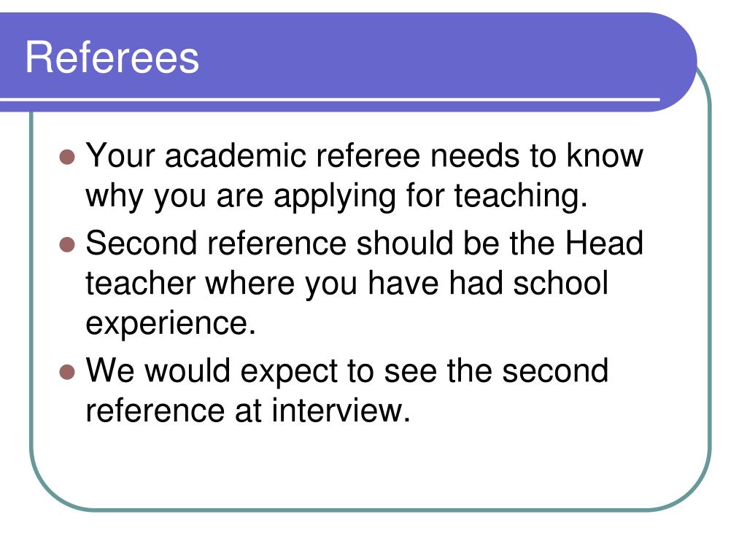This screenshot has width=747, height=560.
Task: Select the bullet dot before "We would expect"
Action: 68,372
